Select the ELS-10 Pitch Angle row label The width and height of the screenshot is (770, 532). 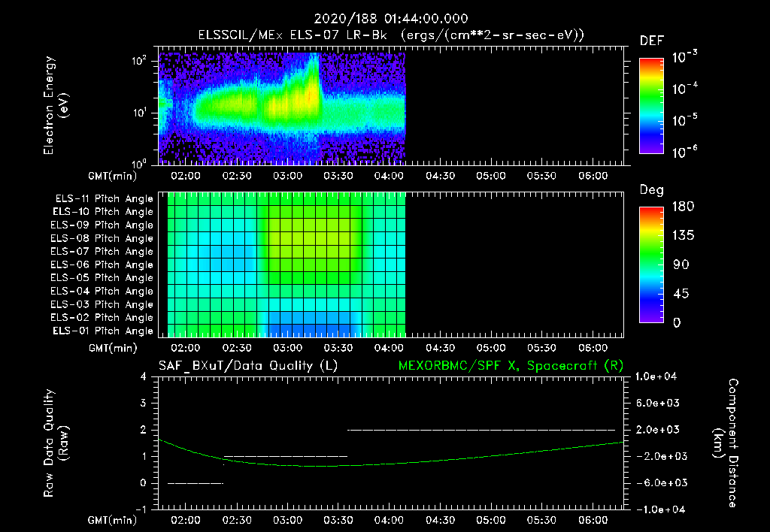(103, 212)
